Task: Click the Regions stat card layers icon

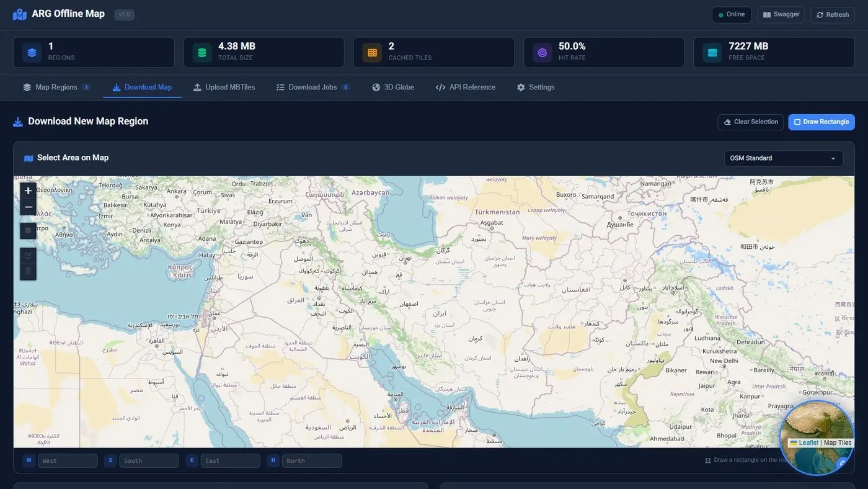Action: point(32,53)
